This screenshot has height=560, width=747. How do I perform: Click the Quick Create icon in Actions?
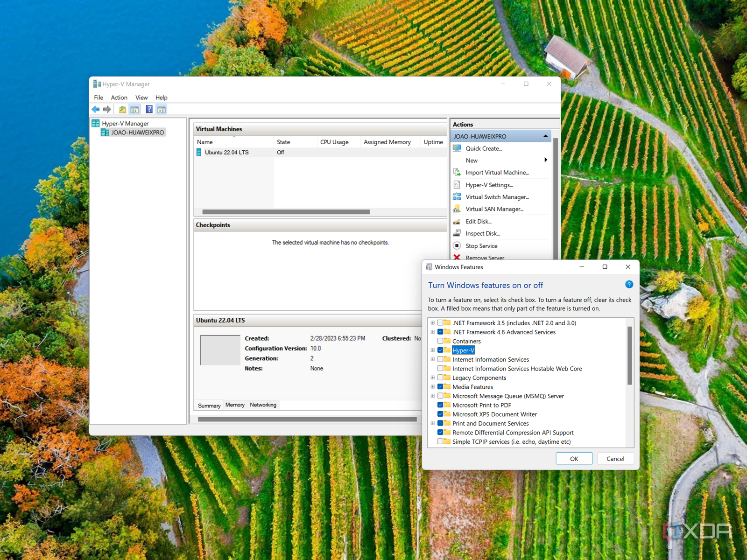click(457, 148)
